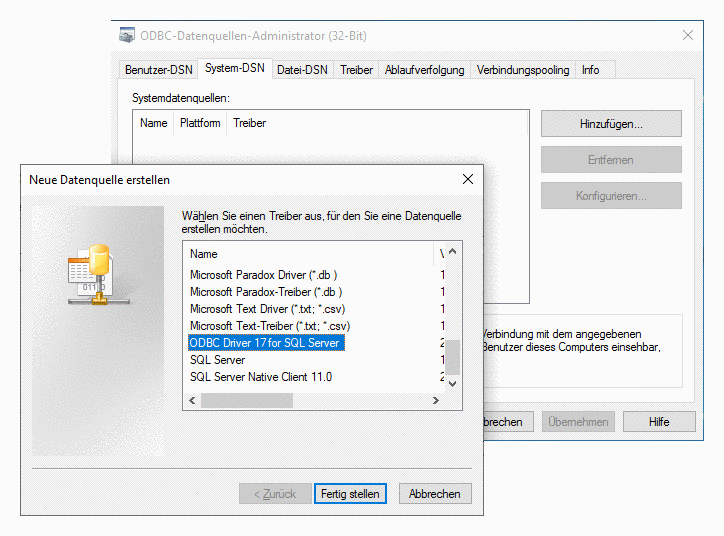Click the horizontal scrollbar thumb in driver list
Screen dimensions: 724x536
247,400
